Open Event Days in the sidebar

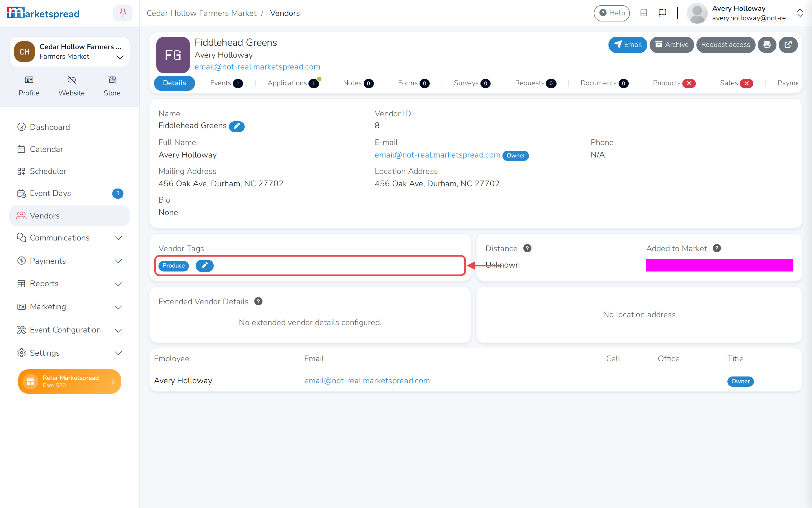tap(70, 193)
